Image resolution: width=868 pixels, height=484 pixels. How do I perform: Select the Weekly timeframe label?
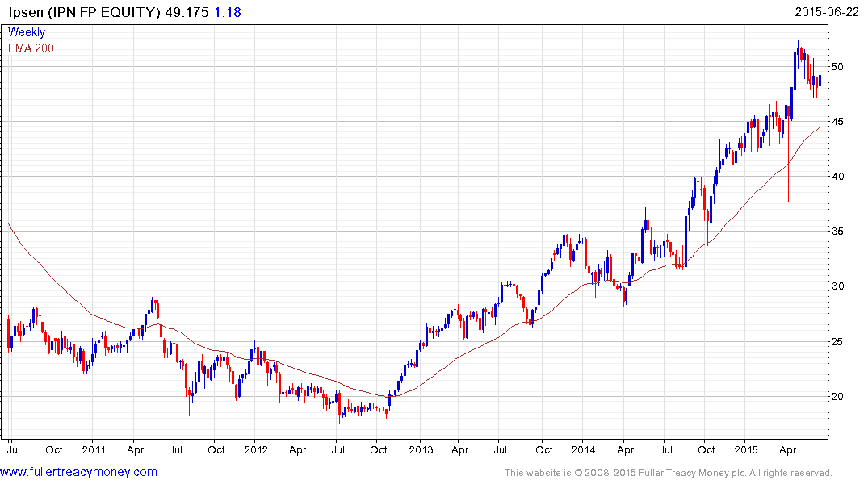click(x=27, y=32)
